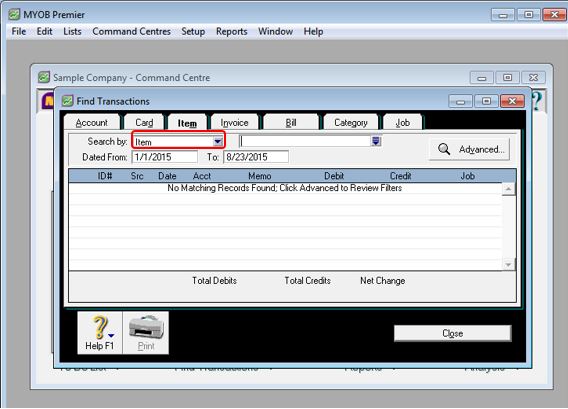
Task: Click the Net Change label
Action: pyautogui.click(x=383, y=281)
